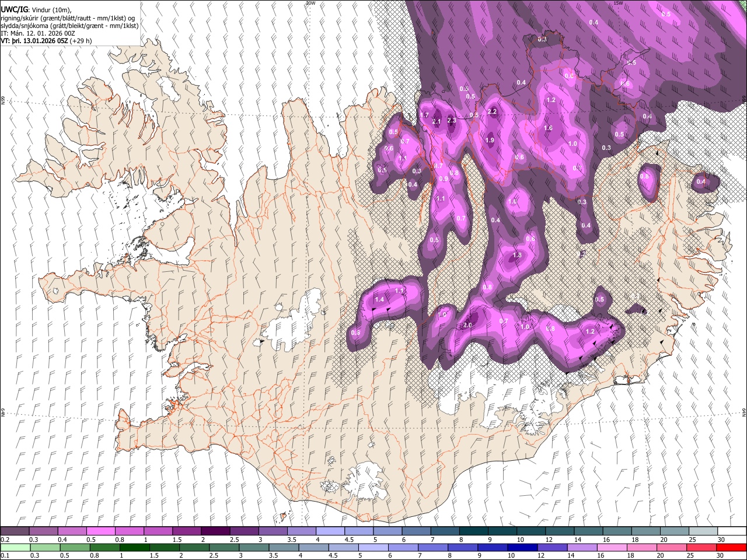747x560 pixels.
Task: Click the '2.1' snowfall value on map
Action: (x=437, y=121)
